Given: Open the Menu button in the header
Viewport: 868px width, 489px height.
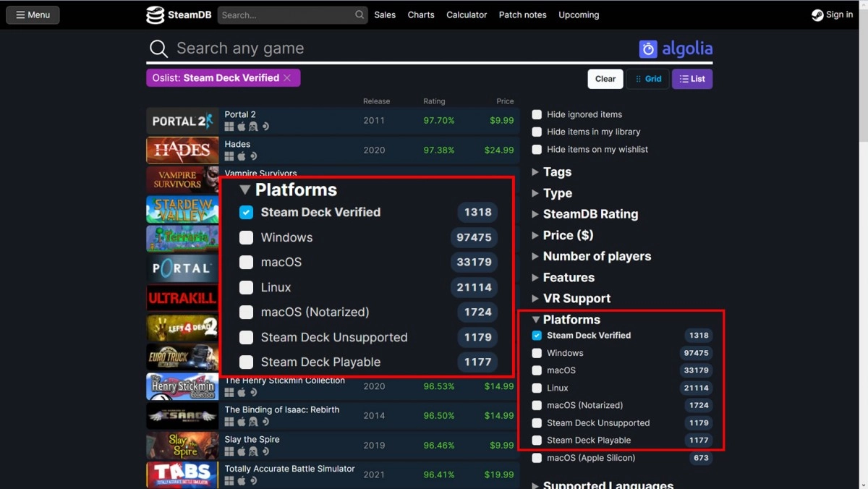Looking at the screenshot, I should coord(33,14).
